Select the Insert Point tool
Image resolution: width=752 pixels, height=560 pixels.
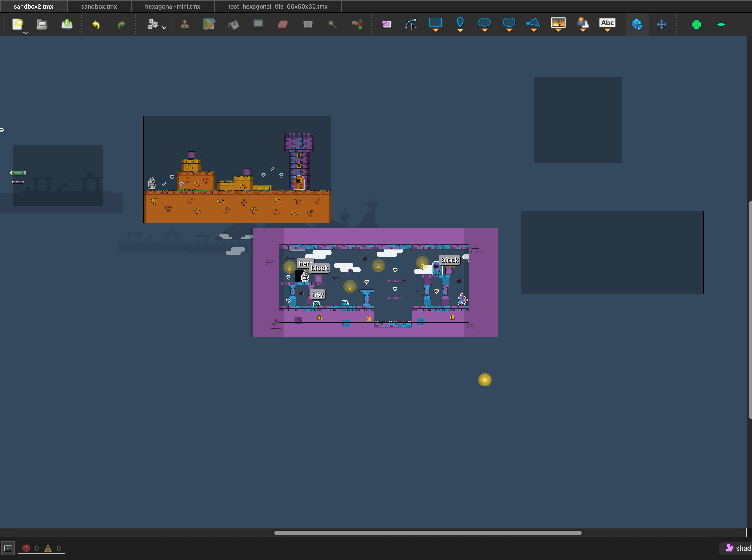460,25
